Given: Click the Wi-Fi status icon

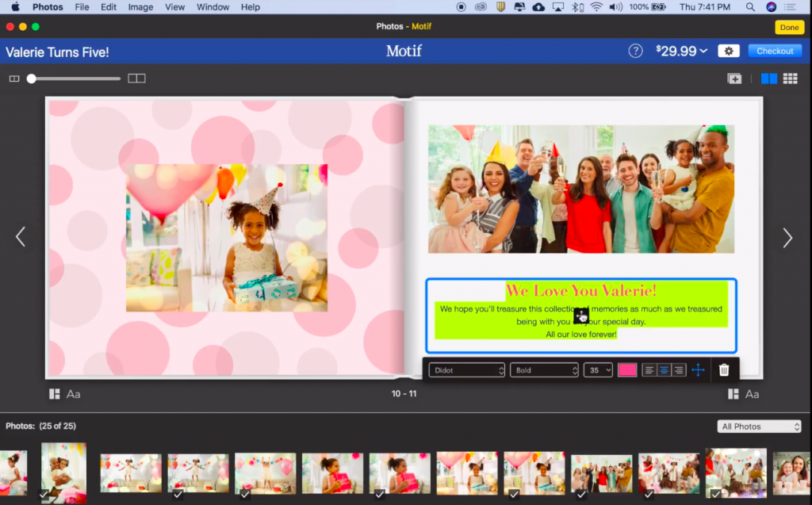Looking at the screenshot, I should coord(596,7).
